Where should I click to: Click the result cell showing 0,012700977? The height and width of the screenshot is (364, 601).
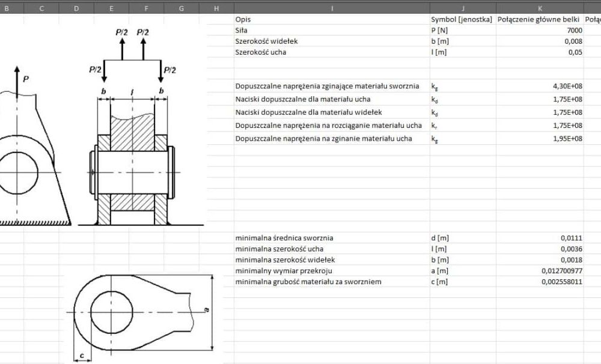[540, 271]
